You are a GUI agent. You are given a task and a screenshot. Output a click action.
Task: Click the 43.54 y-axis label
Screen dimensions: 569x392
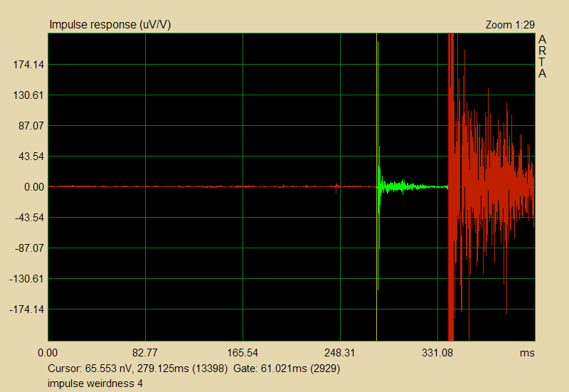pos(31,157)
